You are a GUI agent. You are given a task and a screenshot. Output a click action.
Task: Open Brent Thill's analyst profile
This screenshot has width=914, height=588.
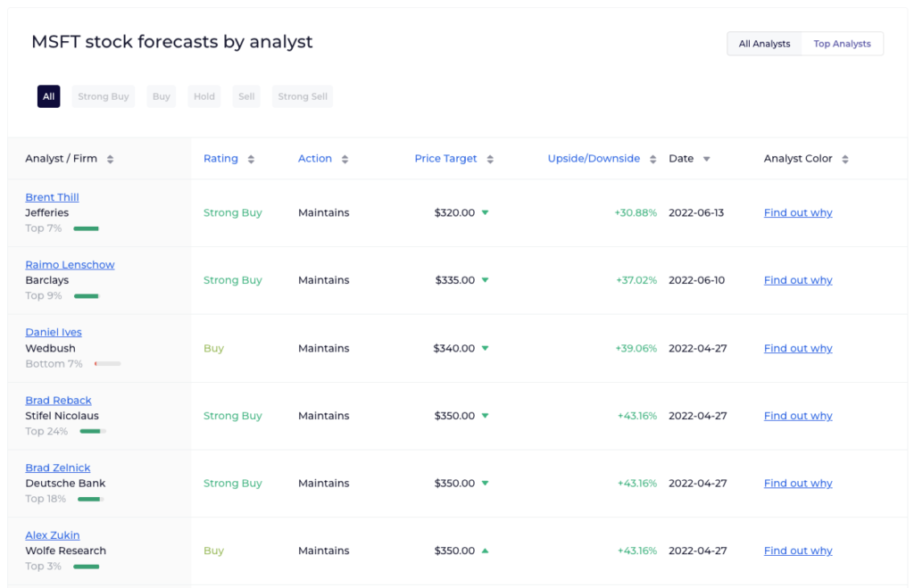[x=52, y=197]
